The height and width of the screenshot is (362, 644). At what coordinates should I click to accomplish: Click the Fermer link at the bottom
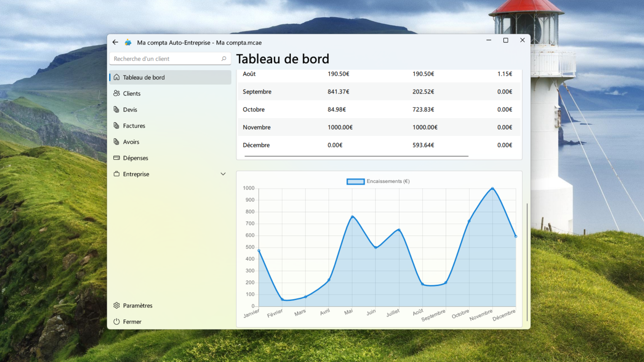132,321
